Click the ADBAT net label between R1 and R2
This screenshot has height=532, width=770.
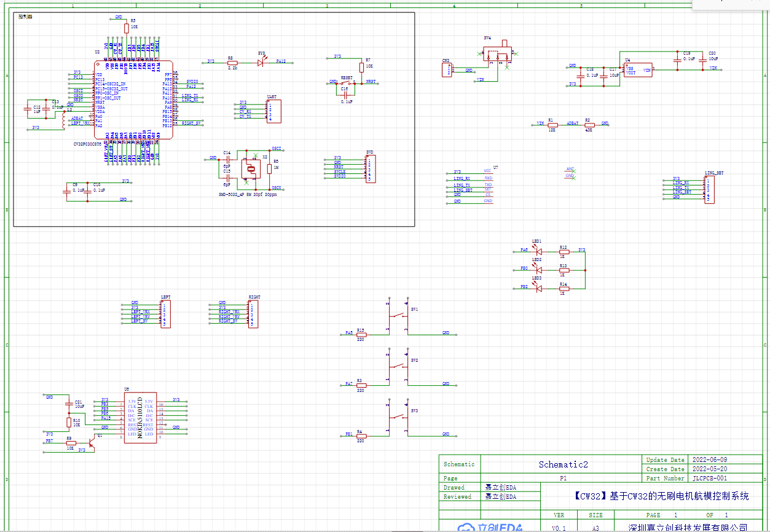tap(572, 123)
